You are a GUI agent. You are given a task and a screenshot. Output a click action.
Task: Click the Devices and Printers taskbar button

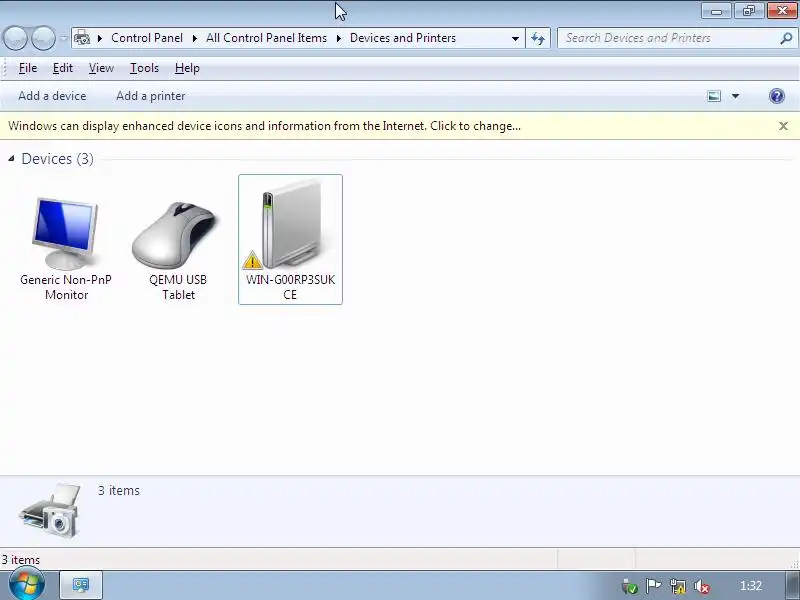(x=81, y=585)
